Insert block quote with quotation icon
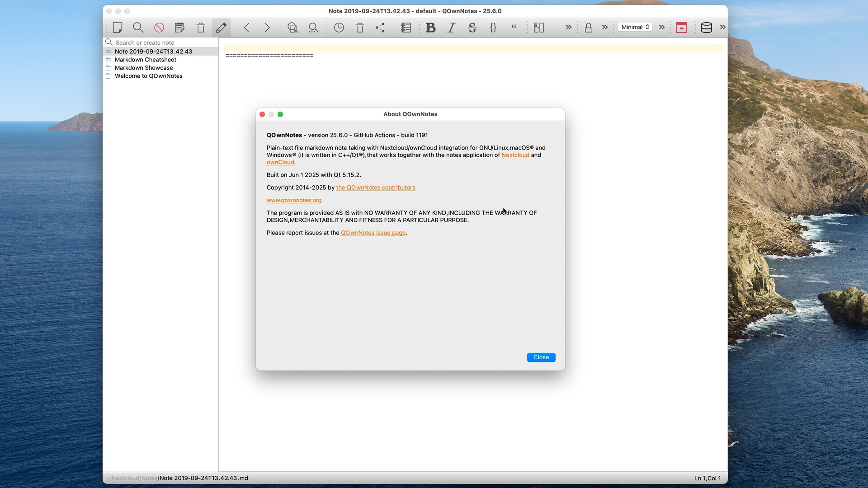The image size is (868, 488). (514, 28)
